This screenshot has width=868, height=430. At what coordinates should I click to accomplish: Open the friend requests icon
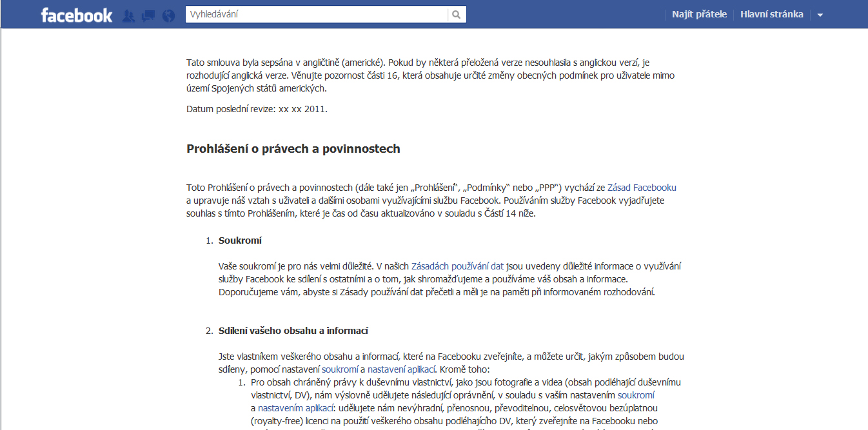tap(128, 15)
